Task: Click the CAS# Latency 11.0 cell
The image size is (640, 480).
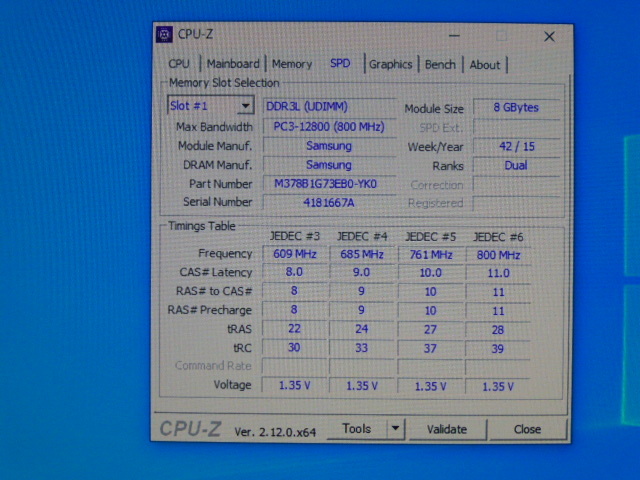Action: click(498, 273)
